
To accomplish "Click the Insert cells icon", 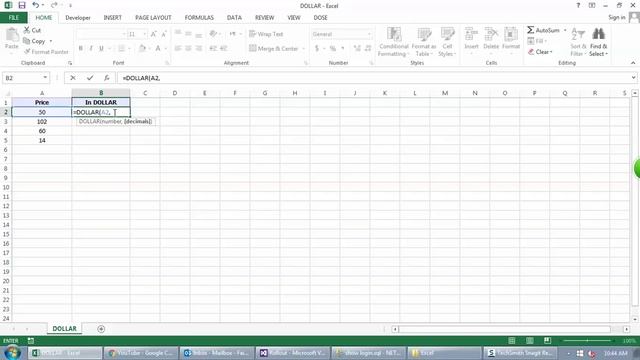I will point(471,35).
